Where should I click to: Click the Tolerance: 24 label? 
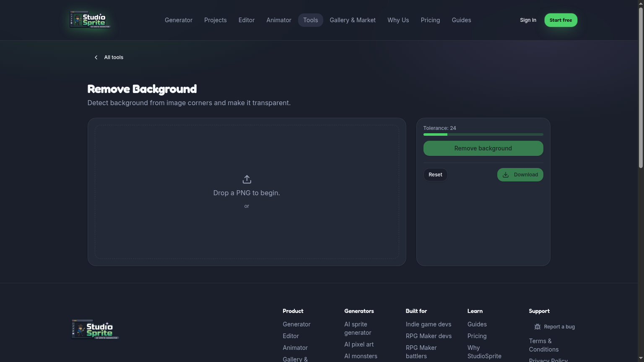440,128
